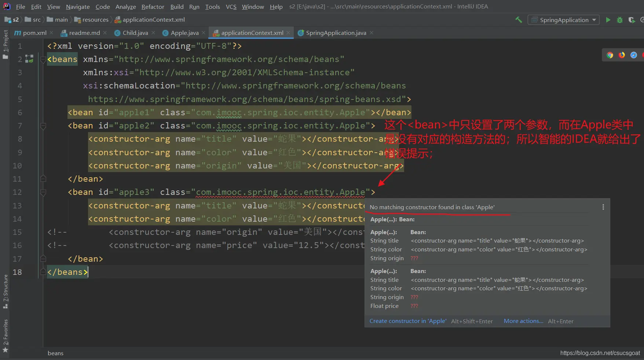Switch to the Apple.java tab

click(x=184, y=33)
